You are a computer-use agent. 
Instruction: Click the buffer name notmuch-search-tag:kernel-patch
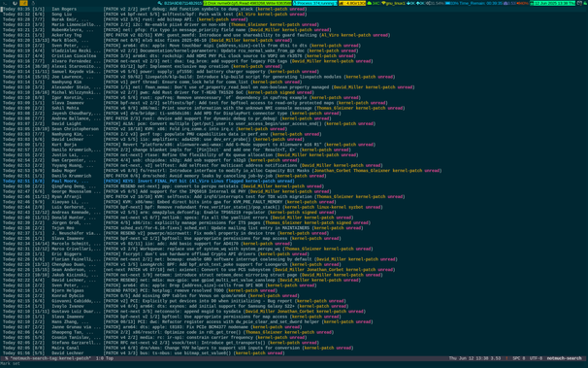(50, 358)
